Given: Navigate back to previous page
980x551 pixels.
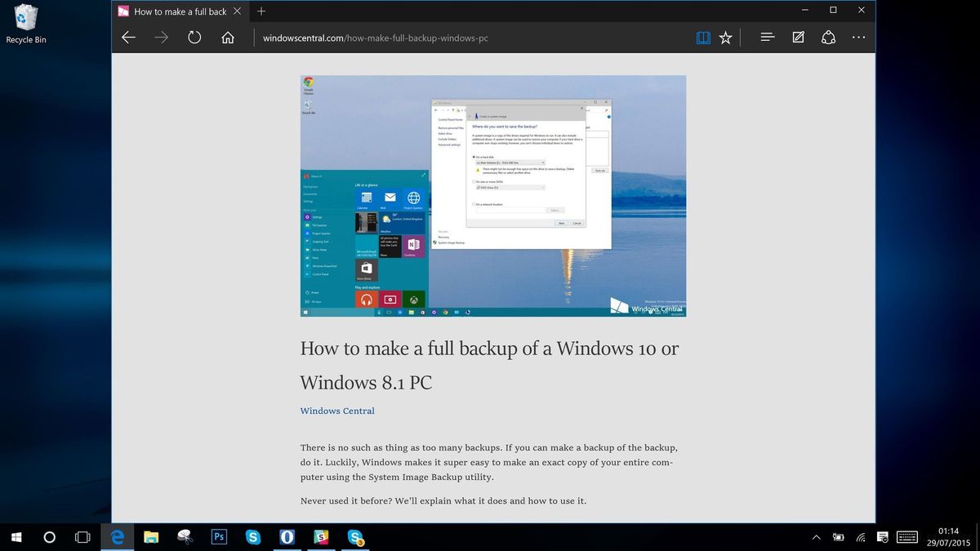Looking at the screenshot, I should coord(128,37).
